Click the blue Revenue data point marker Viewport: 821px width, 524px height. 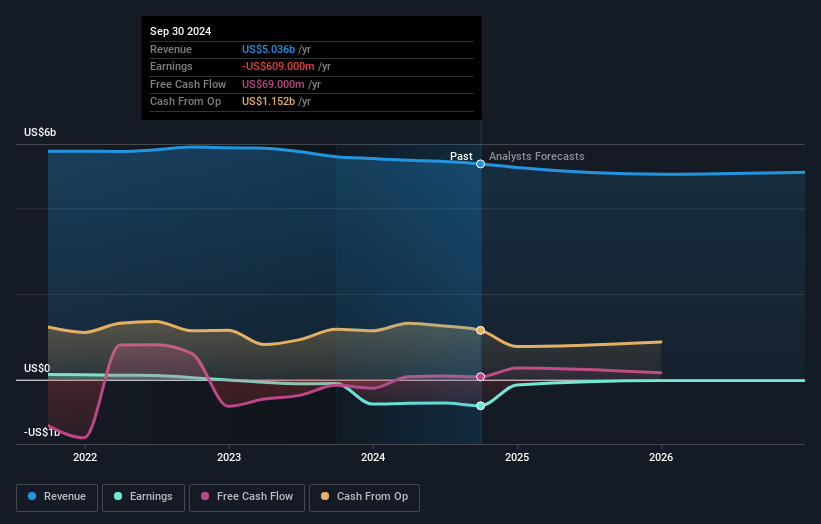click(x=480, y=164)
